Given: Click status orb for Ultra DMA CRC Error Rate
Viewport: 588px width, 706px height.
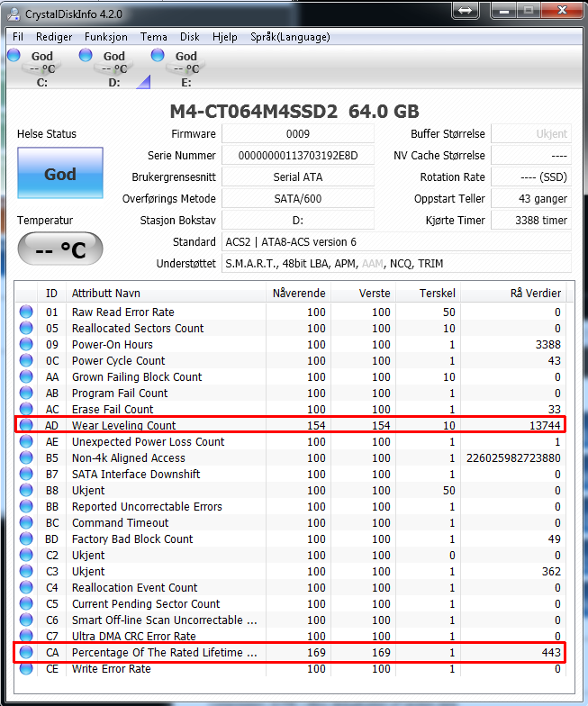Looking at the screenshot, I should [26, 636].
